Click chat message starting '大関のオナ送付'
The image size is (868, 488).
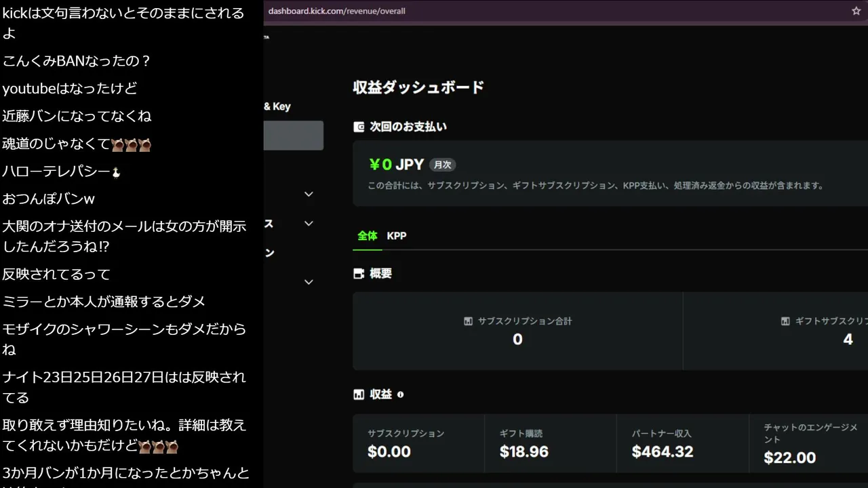click(x=124, y=236)
